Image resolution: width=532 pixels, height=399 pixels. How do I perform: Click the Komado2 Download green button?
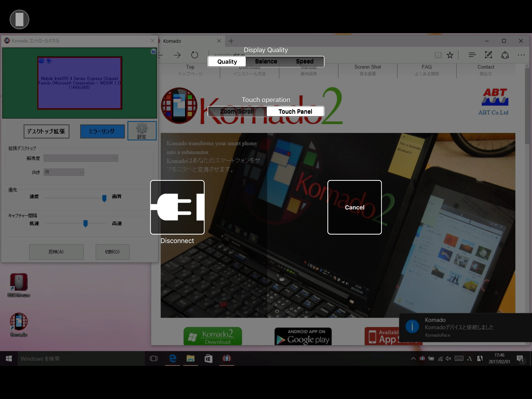tap(213, 336)
